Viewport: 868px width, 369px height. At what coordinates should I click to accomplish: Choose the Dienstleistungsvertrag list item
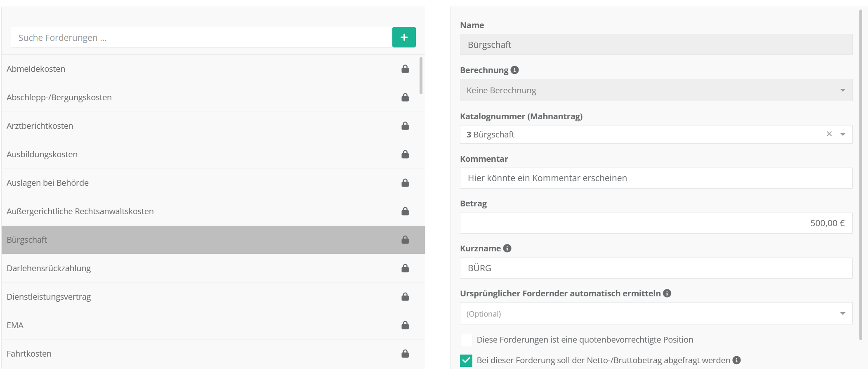tap(49, 297)
